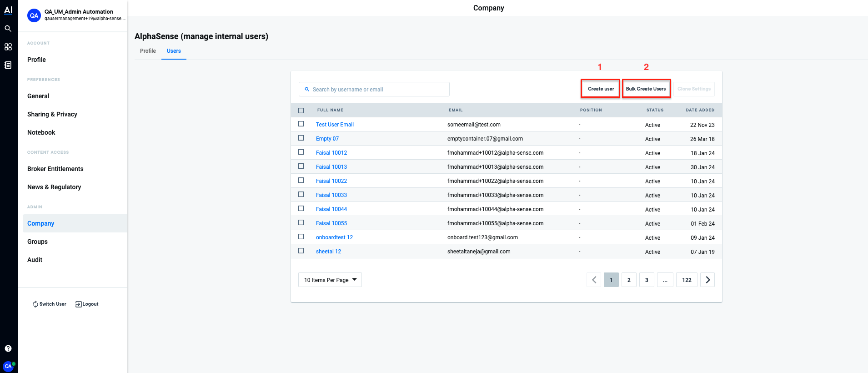This screenshot has width=868, height=373.
Task: Open the Empty 07 user link
Action: tap(327, 139)
